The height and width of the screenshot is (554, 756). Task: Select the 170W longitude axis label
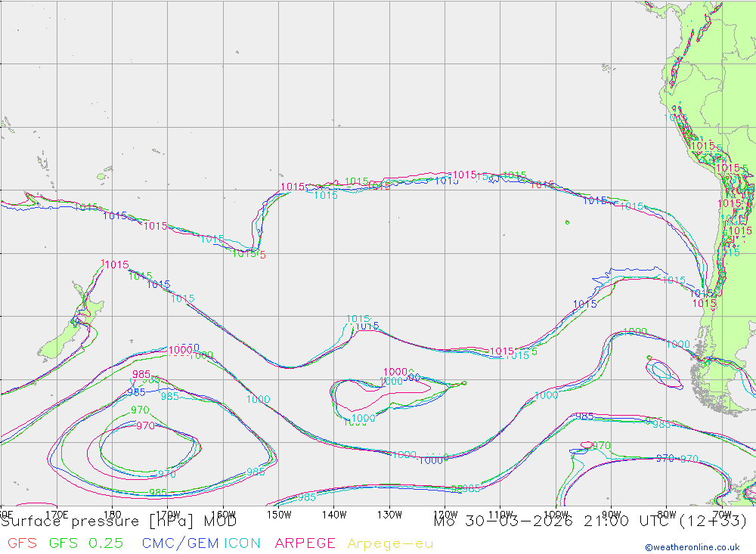pos(168,515)
